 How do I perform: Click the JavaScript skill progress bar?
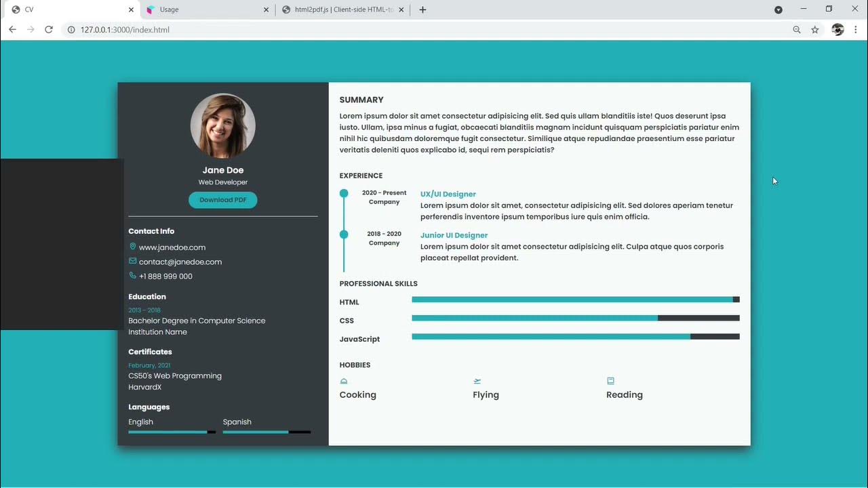pyautogui.click(x=576, y=336)
